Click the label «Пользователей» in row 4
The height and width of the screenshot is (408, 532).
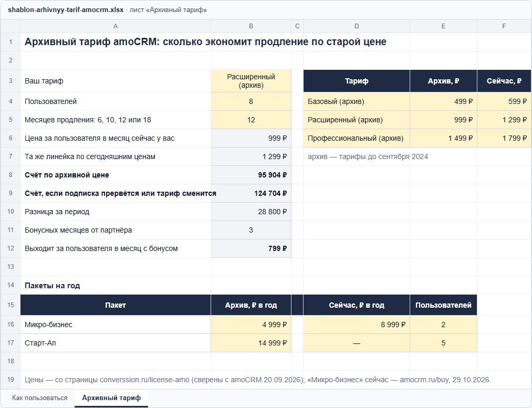[x=50, y=101]
